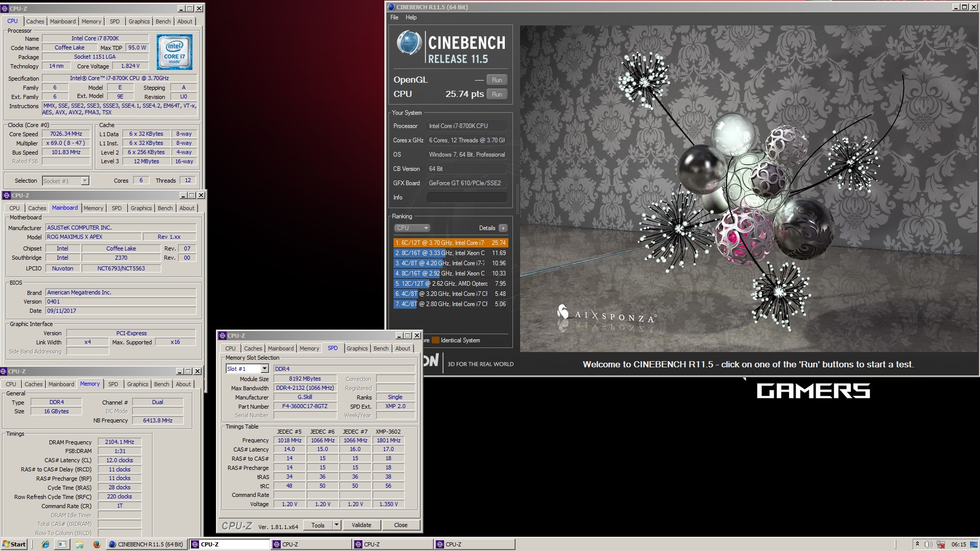Viewport: 980px width, 551px height.
Task: Click the Intel Core i7 logo in CPU-Z
Action: [175, 52]
